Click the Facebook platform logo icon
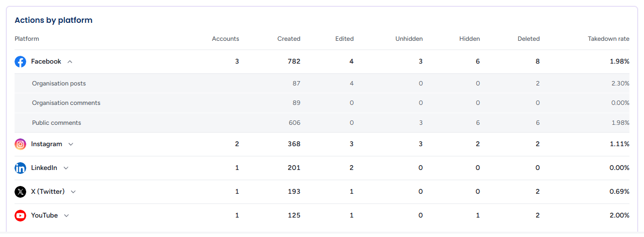Viewport: 644px width, 237px height. click(20, 62)
